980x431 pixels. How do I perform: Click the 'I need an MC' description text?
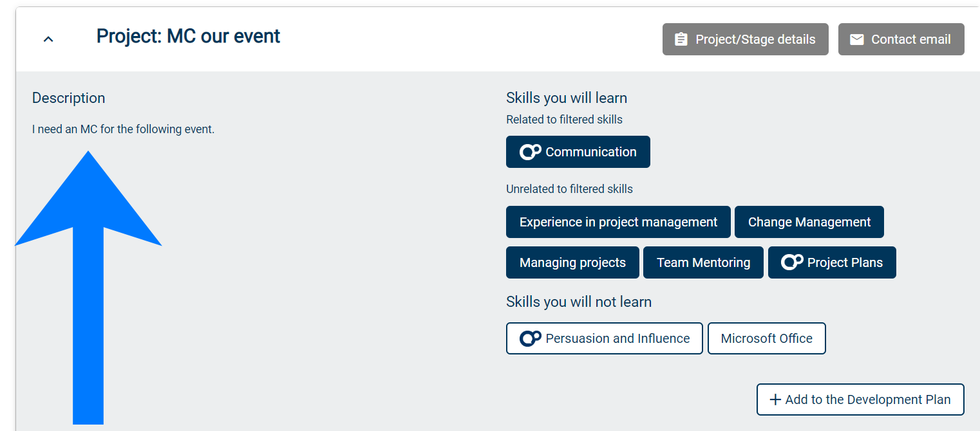point(123,129)
